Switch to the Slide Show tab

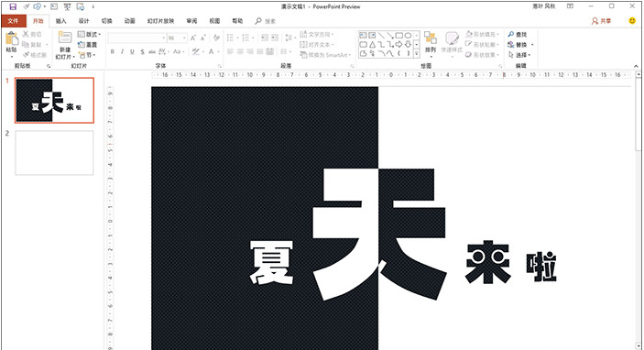(x=160, y=21)
